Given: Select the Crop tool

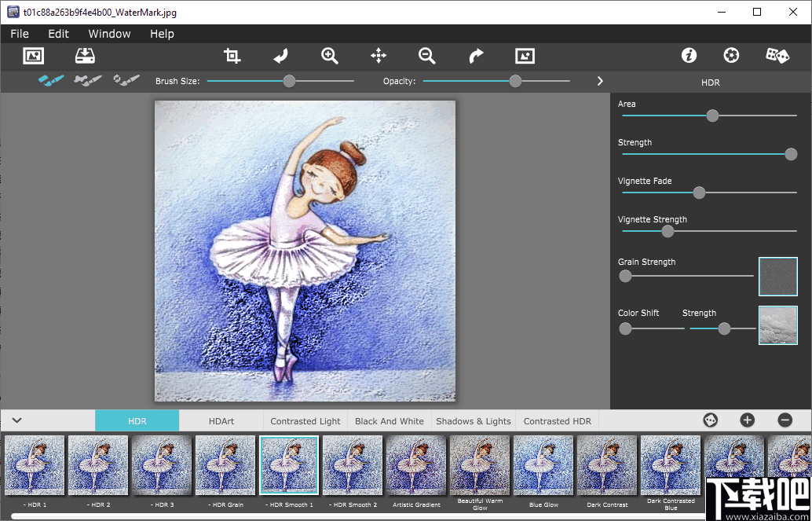Looking at the screenshot, I should pyautogui.click(x=232, y=55).
